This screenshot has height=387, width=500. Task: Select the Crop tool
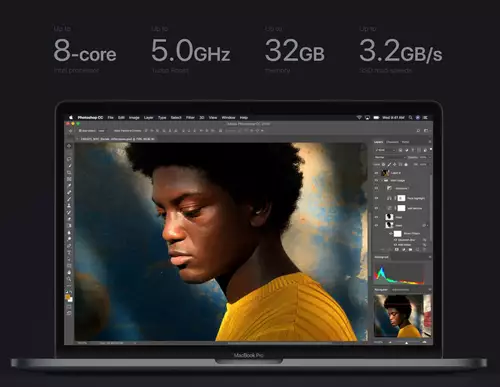[69, 172]
